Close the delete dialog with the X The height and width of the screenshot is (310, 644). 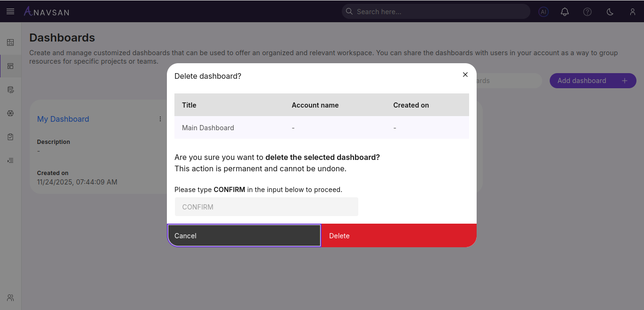pyautogui.click(x=465, y=75)
